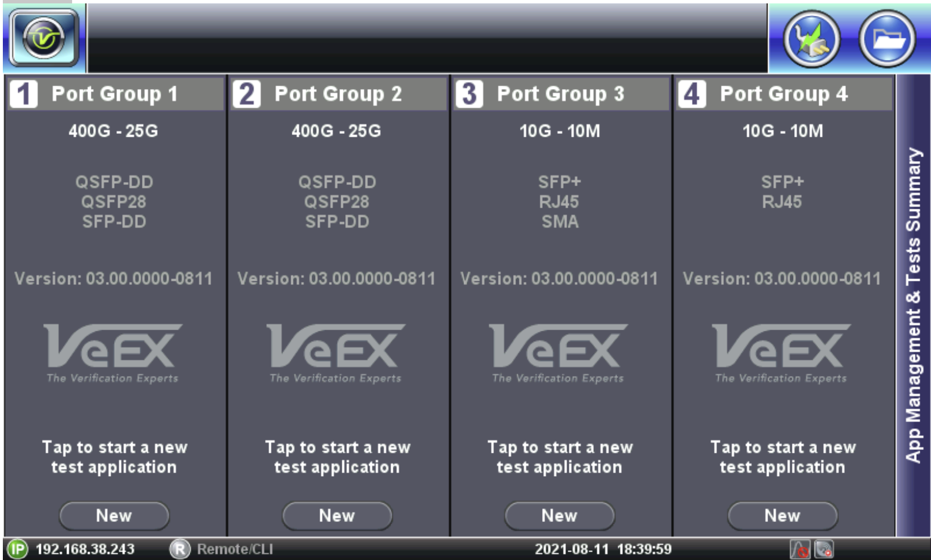Click the date and time display
The height and width of the screenshot is (560, 931).
603,549
